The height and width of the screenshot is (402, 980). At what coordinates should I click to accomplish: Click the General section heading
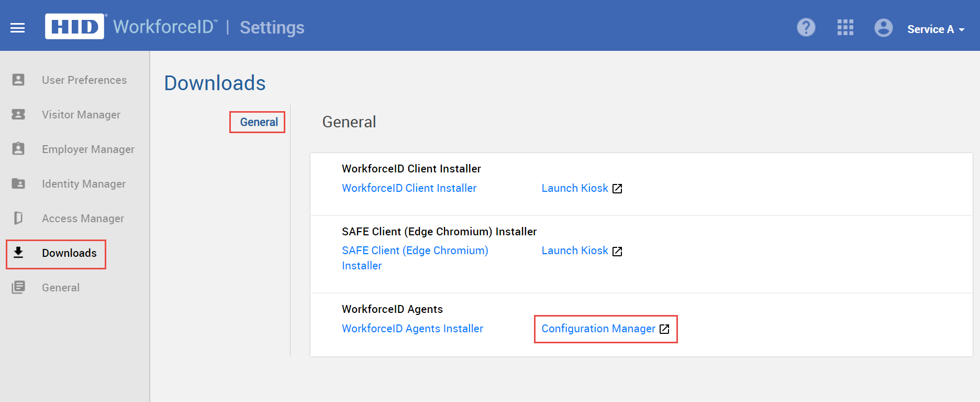349,122
